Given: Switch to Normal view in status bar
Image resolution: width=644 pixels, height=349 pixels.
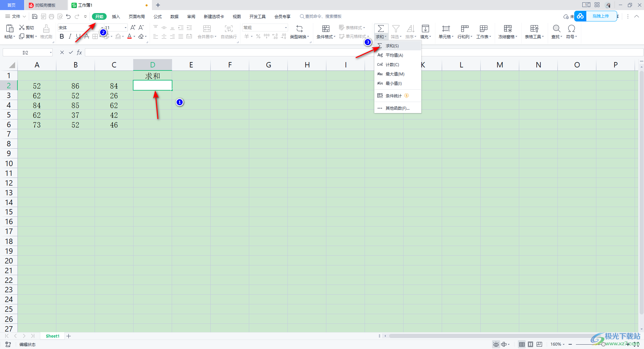Looking at the screenshot, I should (x=522, y=344).
